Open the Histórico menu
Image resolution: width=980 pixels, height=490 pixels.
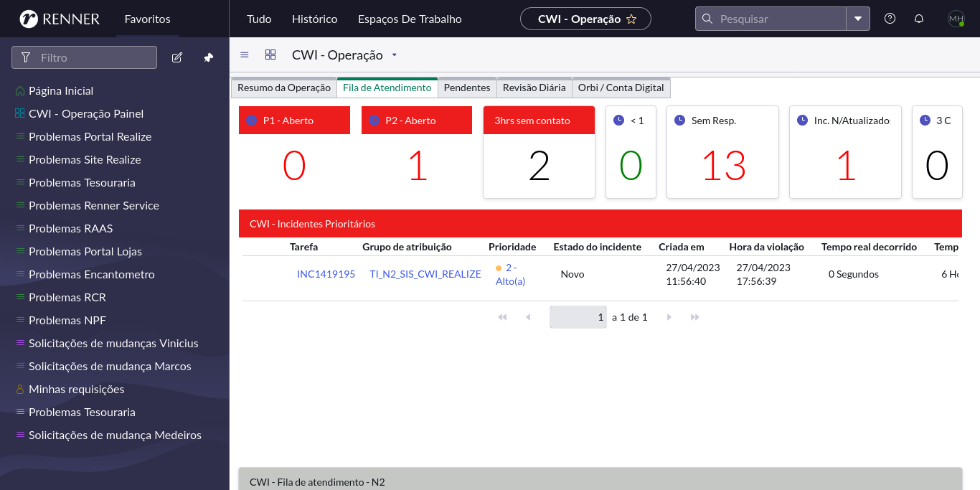[x=314, y=19]
